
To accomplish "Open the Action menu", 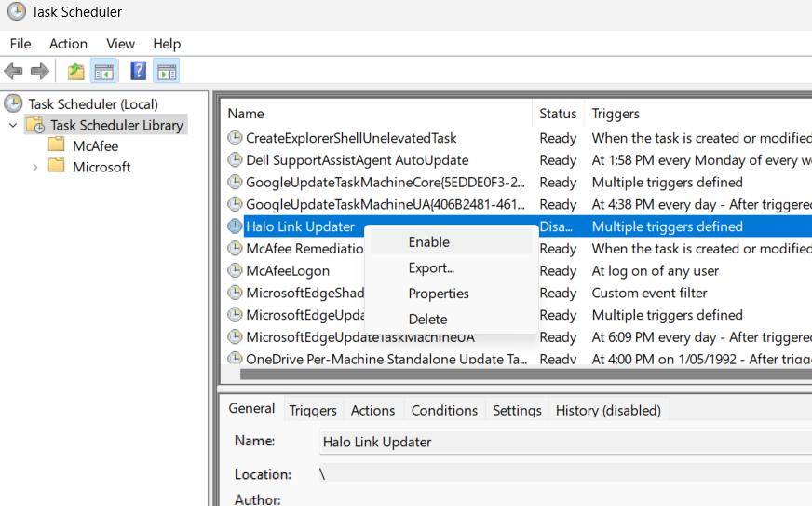I will (68, 44).
